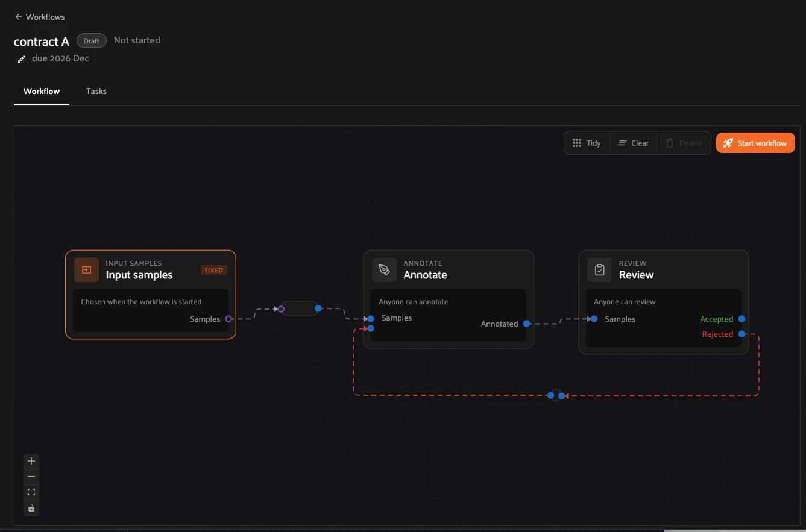Click the Samples input port on Annotate

pos(371,319)
